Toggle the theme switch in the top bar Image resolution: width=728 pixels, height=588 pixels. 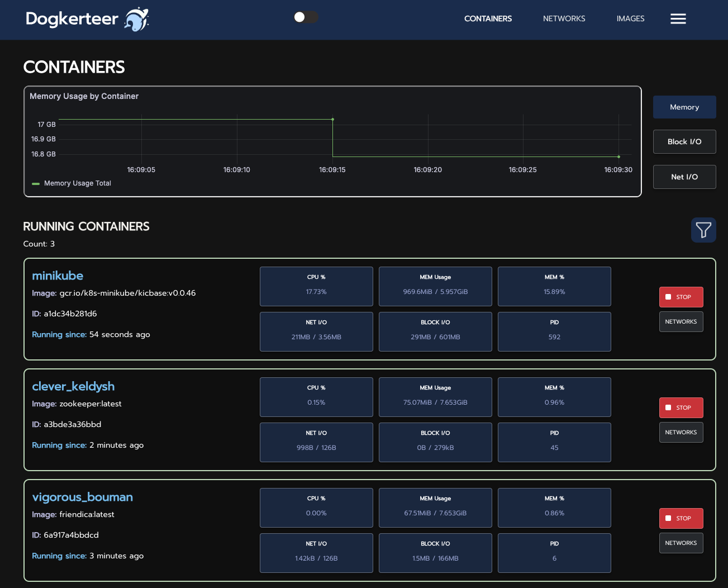pos(306,17)
